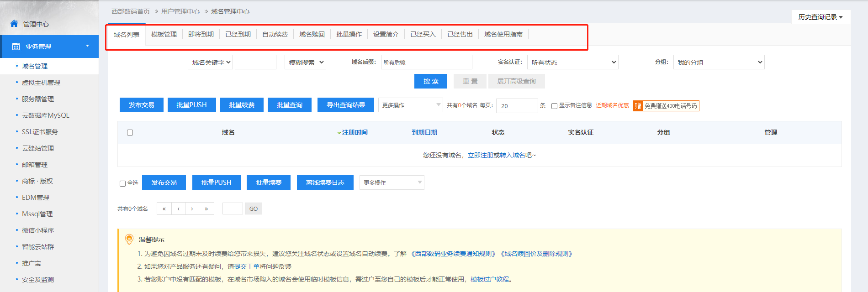Open the 立即注册或转入域名吧 link
Image resolution: width=868 pixels, height=292 pixels.
[502, 155]
